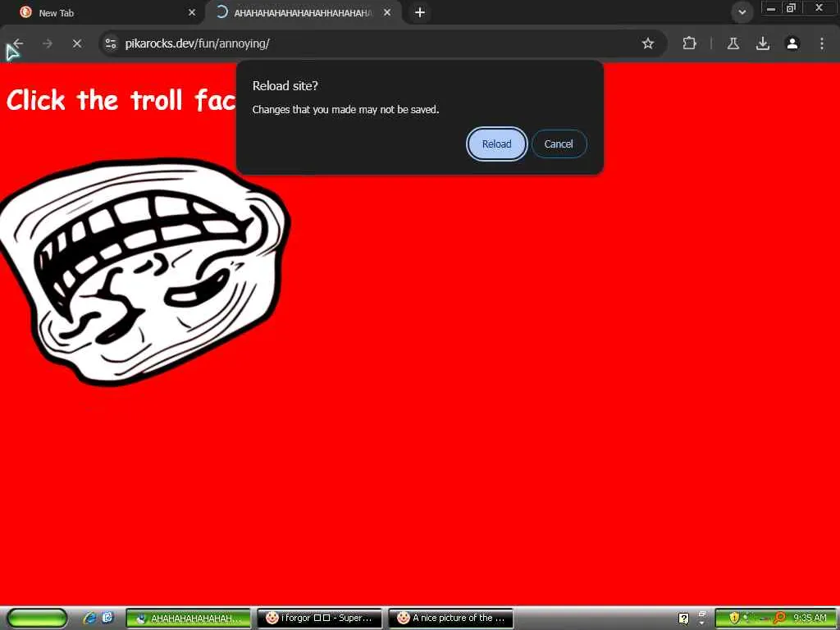Click the magnifier tray icon

click(x=779, y=619)
